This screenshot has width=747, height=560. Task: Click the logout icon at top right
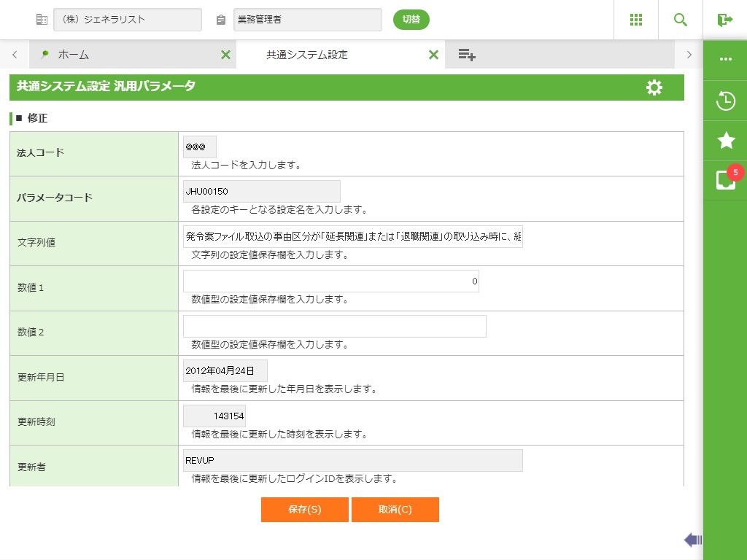[724, 20]
